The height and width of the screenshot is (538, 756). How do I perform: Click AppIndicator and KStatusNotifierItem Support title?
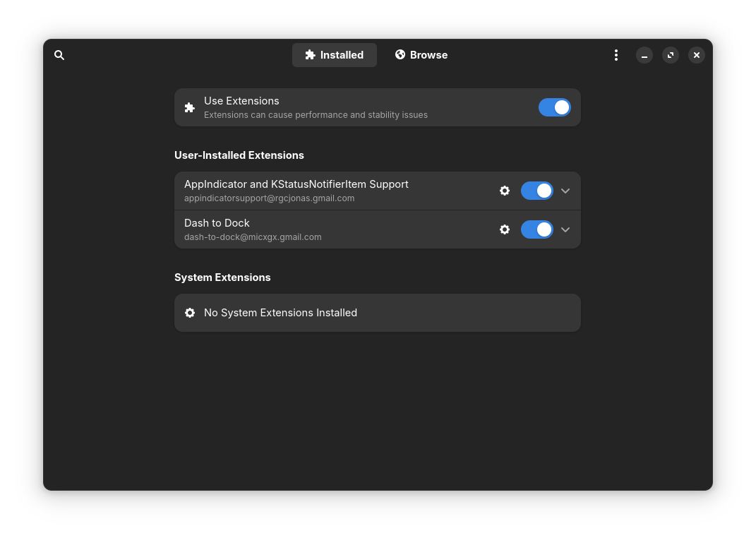pyautogui.click(x=296, y=184)
